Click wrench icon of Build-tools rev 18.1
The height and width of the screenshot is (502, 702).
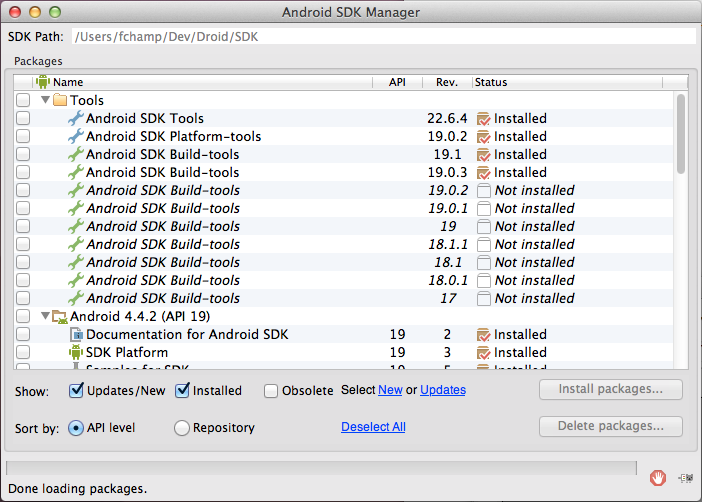[76, 262]
